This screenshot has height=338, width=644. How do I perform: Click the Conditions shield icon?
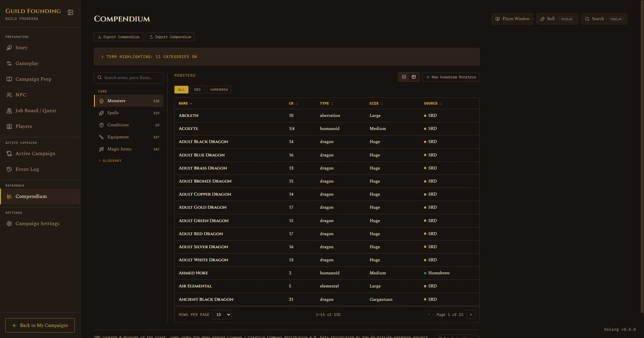101,125
